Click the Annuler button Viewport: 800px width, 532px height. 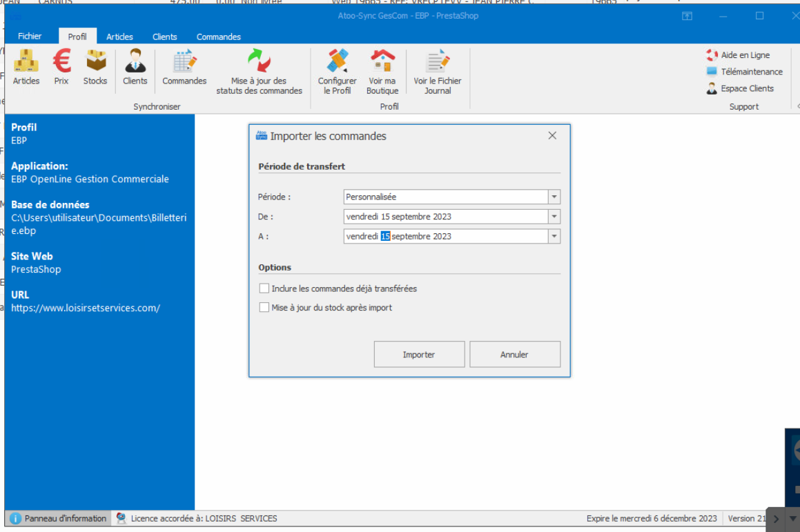click(514, 355)
